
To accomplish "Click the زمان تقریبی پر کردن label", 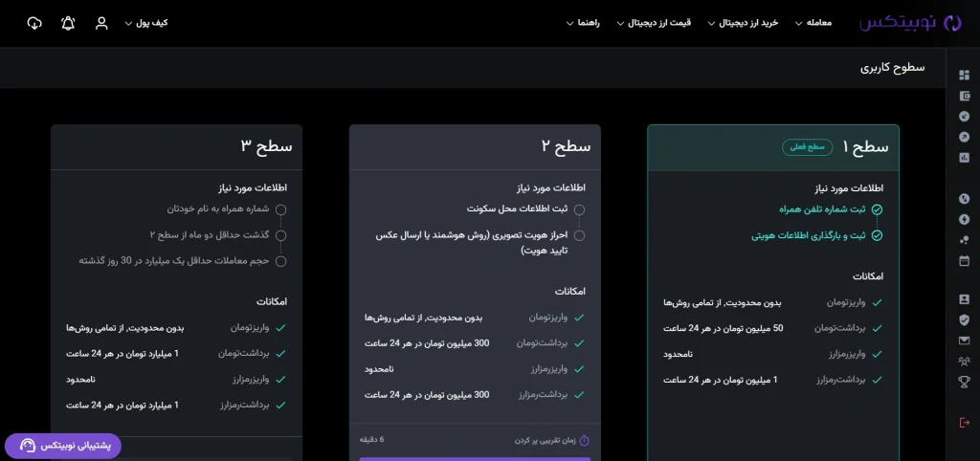I will point(545,440).
